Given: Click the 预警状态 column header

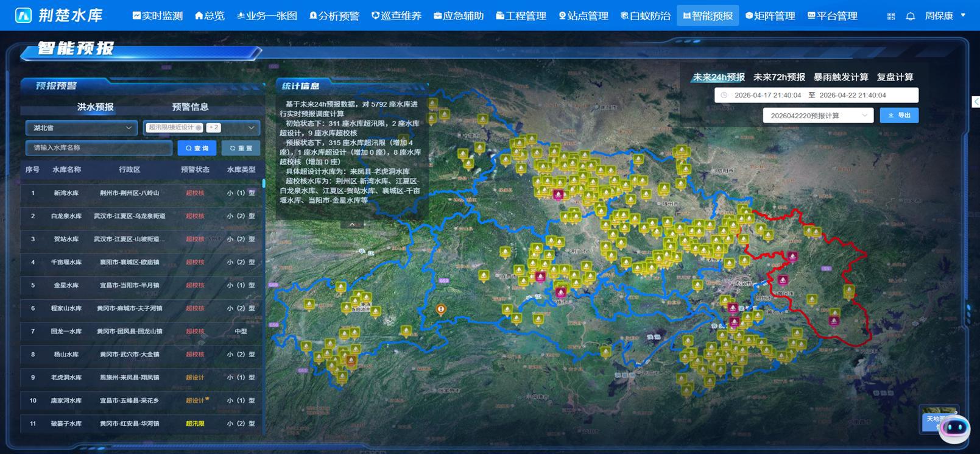Looking at the screenshot, I should pos(195,170).
